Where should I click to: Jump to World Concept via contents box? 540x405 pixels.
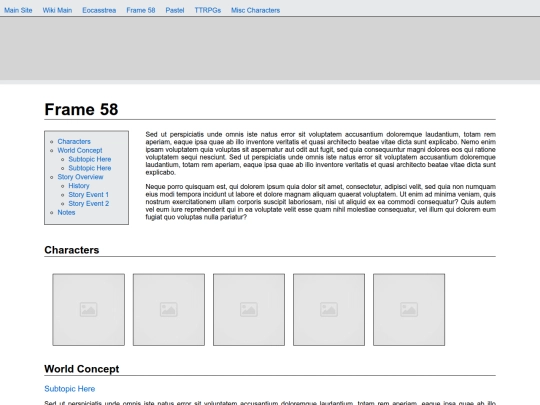[80, 150]
